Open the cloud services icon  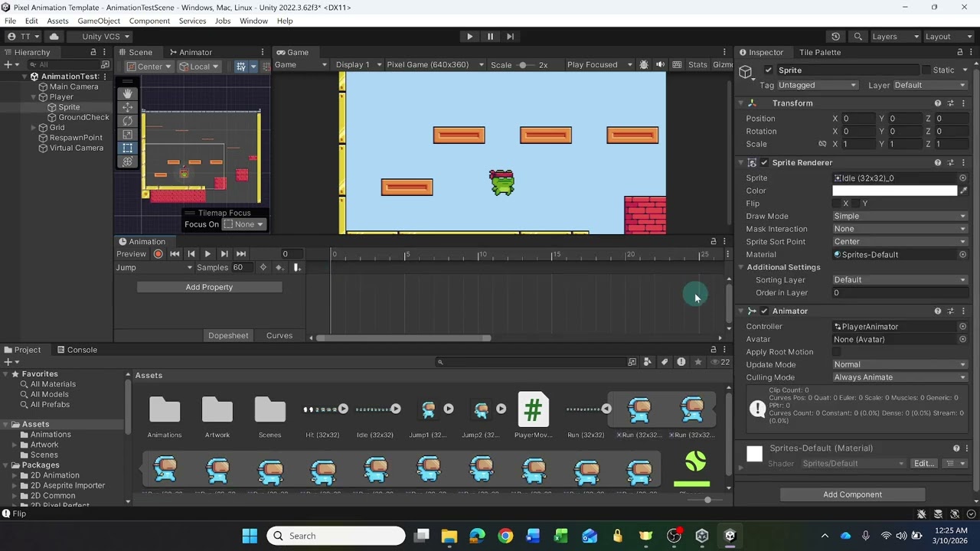(54, 36)
